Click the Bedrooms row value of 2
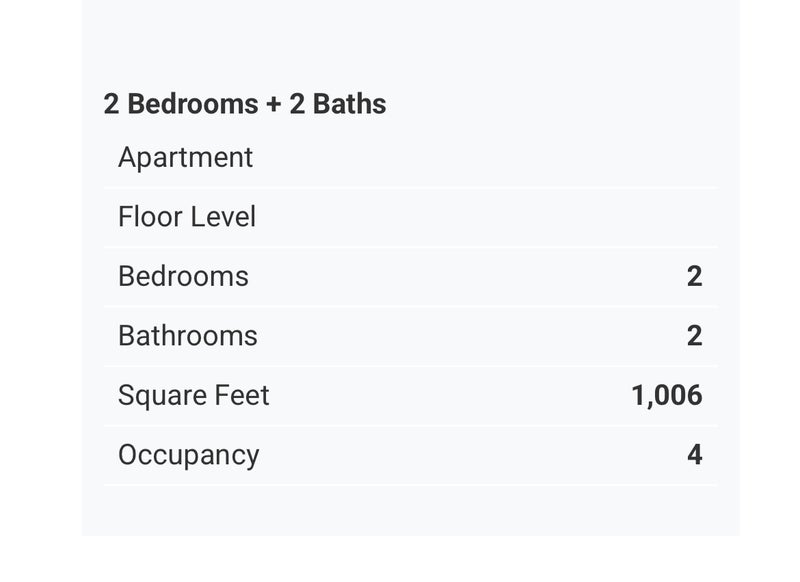 [x=694, y=276]
